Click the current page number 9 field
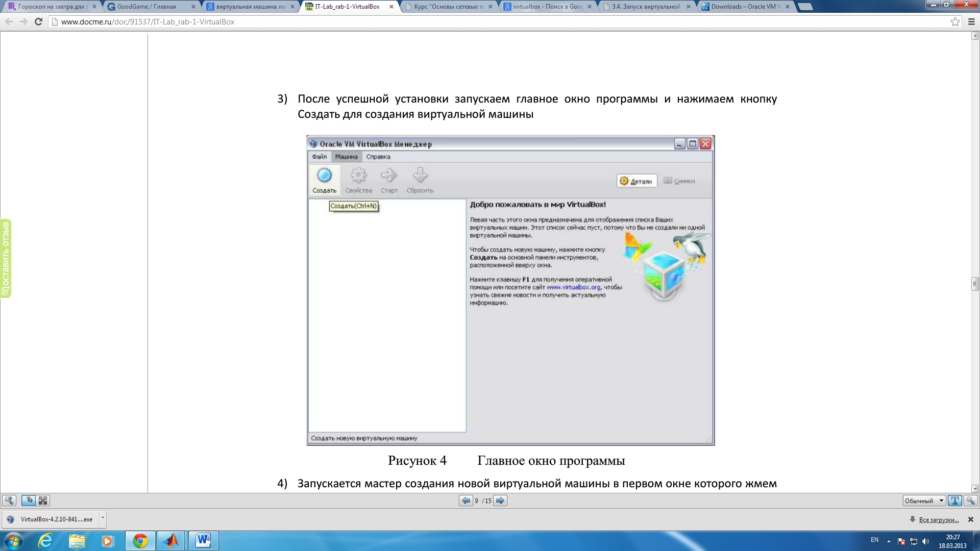The height and width of the screenshot is (551, 980). (x=477, y=501)
